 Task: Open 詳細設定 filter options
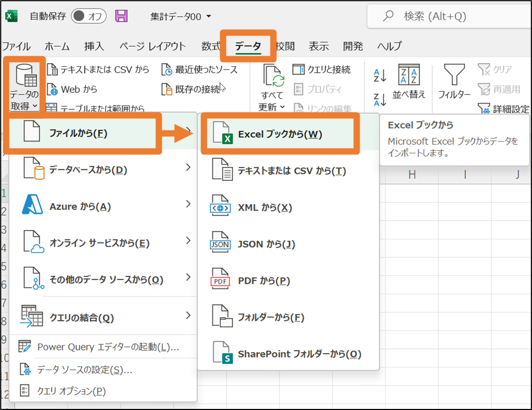[503, 109]
